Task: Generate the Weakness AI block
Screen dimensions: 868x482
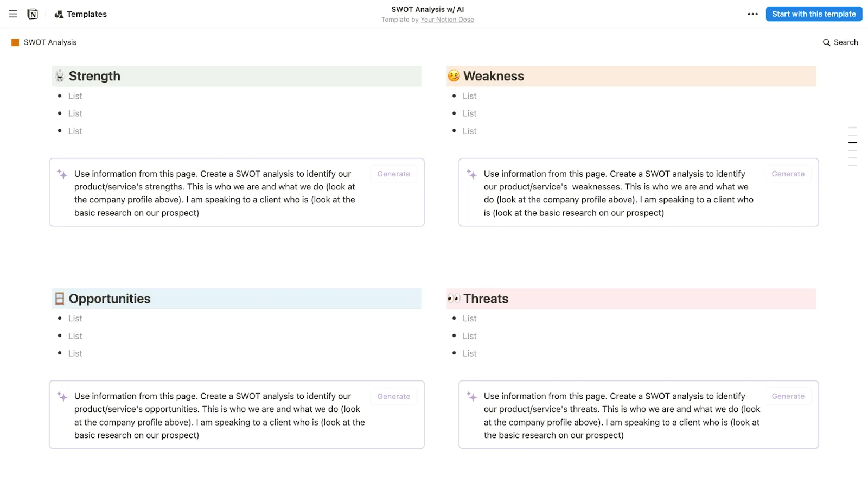Action: click(x=788, y=174)
